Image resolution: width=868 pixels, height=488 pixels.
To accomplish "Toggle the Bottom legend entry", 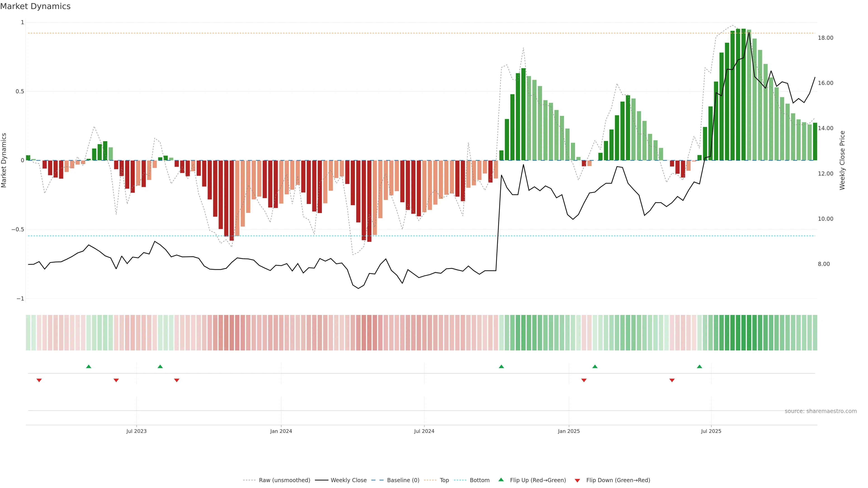I will coord(479,480).
